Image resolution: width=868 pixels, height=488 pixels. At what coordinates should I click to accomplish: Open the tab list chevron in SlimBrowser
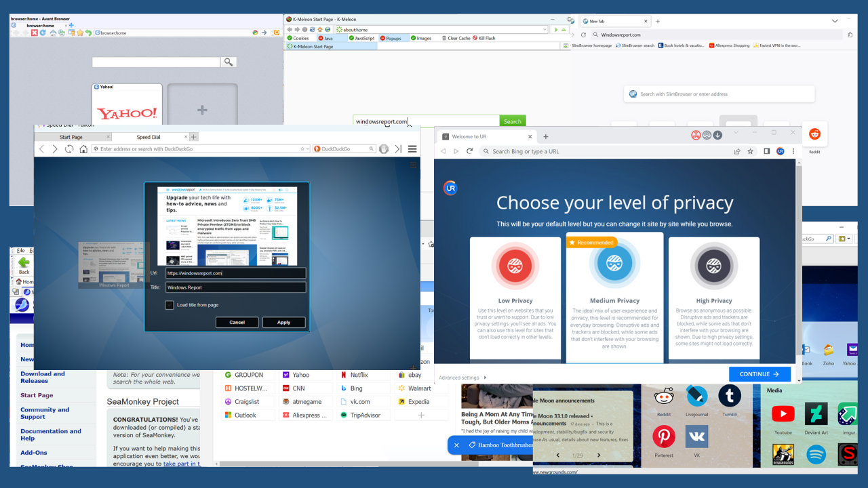835,21
